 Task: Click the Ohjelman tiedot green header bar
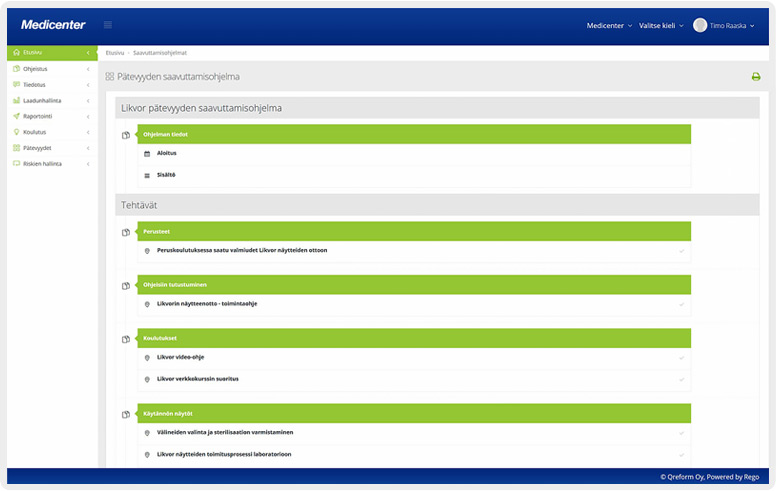[413, 134]
